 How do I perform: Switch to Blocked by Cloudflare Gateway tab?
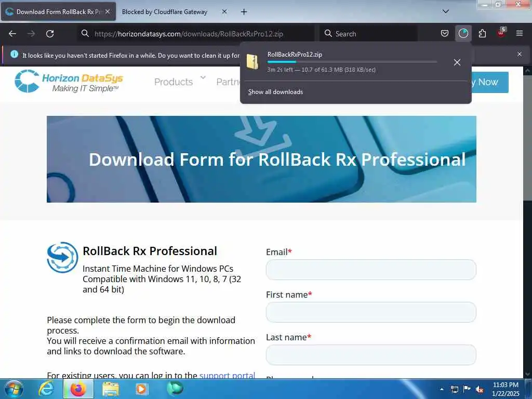point(165,12)
